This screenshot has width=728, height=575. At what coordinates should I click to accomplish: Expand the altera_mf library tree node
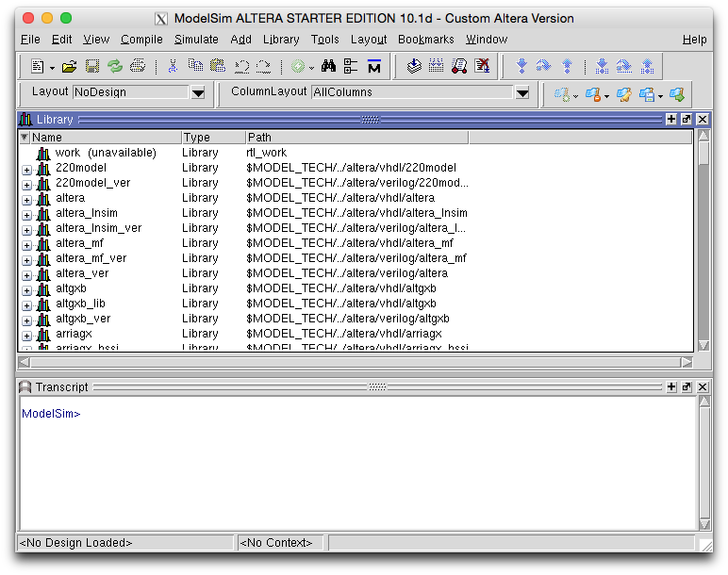pyautogui.click(x=26, y=244)
